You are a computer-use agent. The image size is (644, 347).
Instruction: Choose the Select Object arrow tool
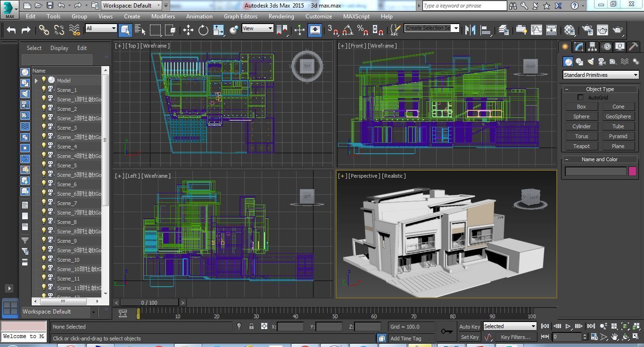click(x=125, y=30)
